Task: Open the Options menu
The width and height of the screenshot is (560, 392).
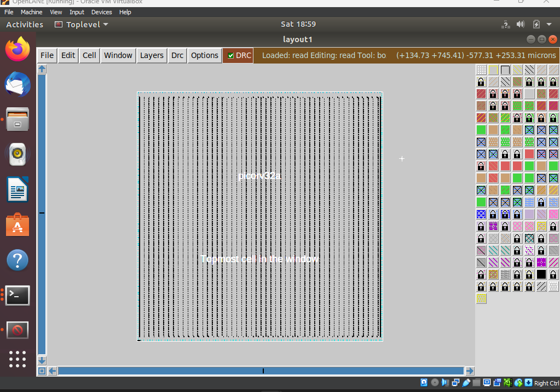Action: (x=204, y=55)
